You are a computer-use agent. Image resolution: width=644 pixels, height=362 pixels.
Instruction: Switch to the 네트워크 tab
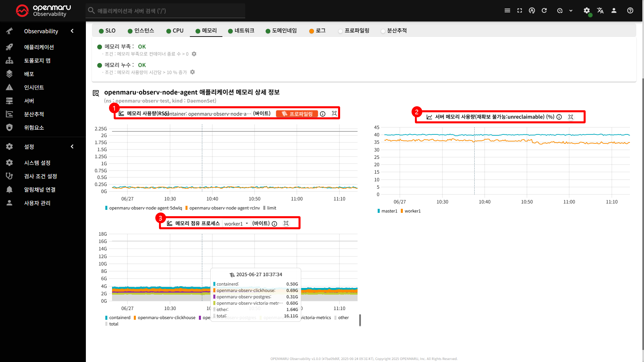(x=241, y=31)
